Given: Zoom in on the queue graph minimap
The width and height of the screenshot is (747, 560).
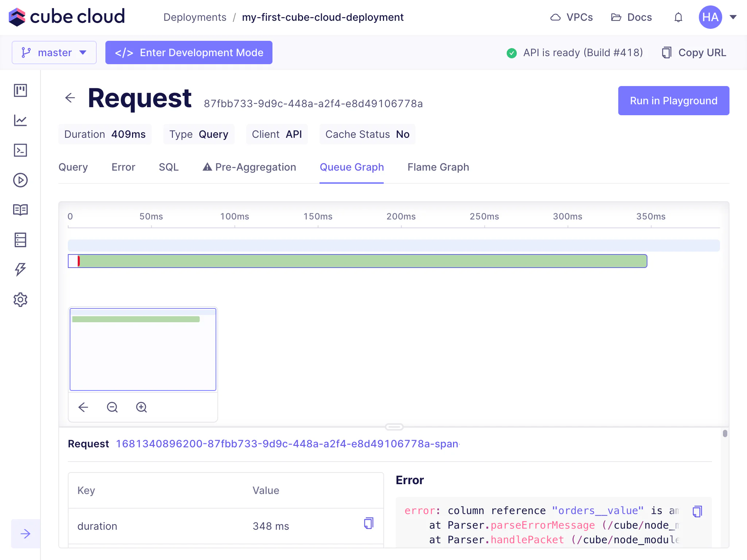Looking at the screenshot, I should tap(141, 407).
